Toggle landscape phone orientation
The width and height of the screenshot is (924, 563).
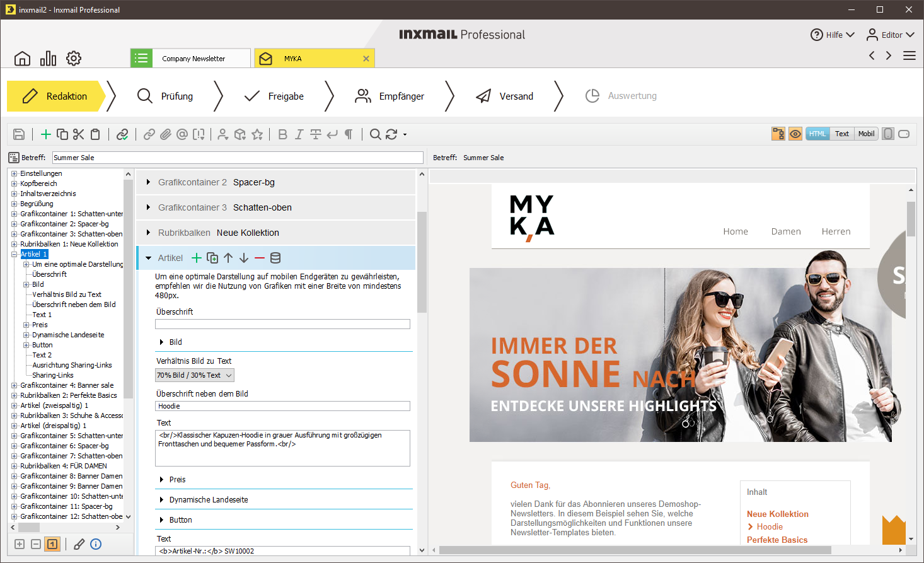[904, 134]
